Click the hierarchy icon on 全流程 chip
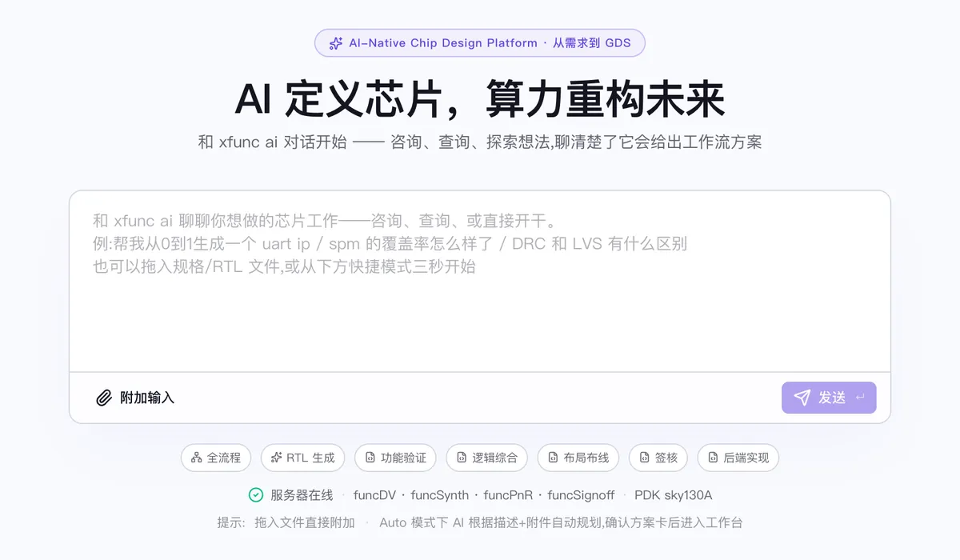Screen dimensions: 960x560 pos(197,458)
